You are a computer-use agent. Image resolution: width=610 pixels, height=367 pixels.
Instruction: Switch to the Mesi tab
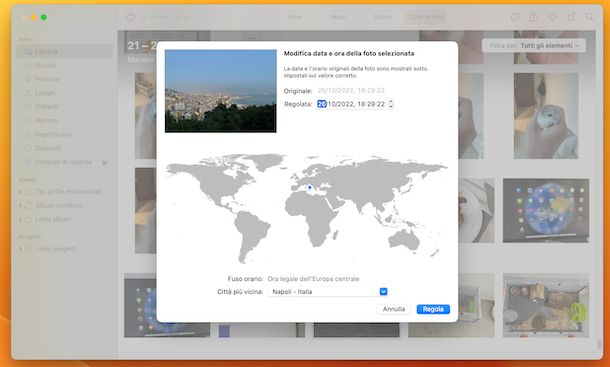point(338,17)
